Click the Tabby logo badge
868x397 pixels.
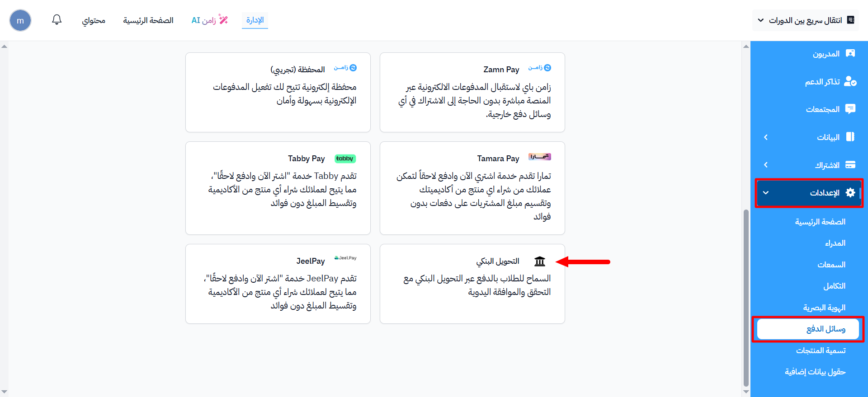pyautogui.click(x=345, y=159)
